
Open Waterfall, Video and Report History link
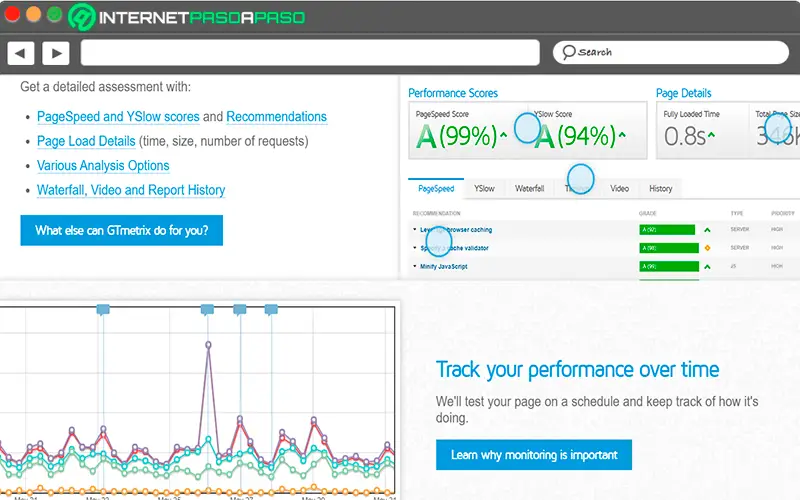[131, 190]
